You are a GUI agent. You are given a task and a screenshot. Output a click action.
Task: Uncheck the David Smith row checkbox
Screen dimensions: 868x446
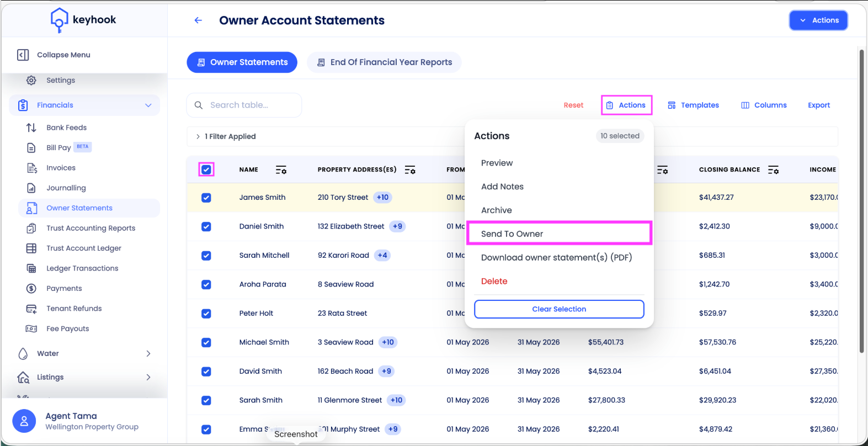206,371
